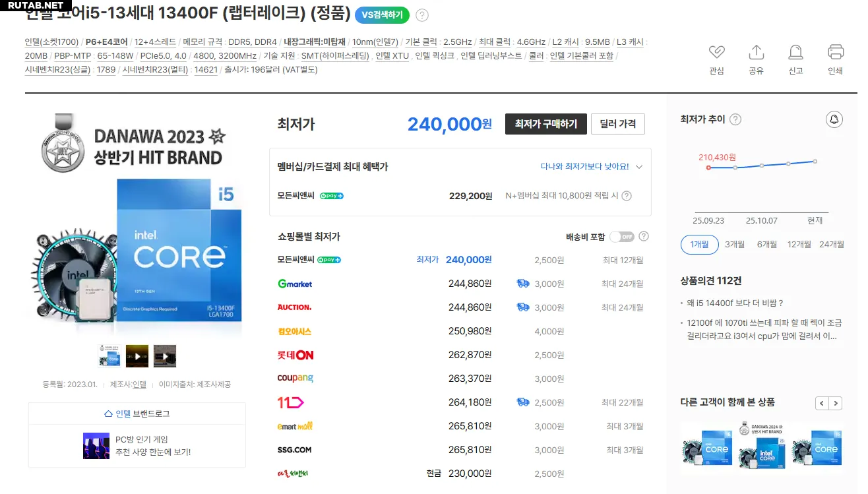Click question mark icon next to VS검색하기
Screen dimensions: 868x494
[422, 15]
